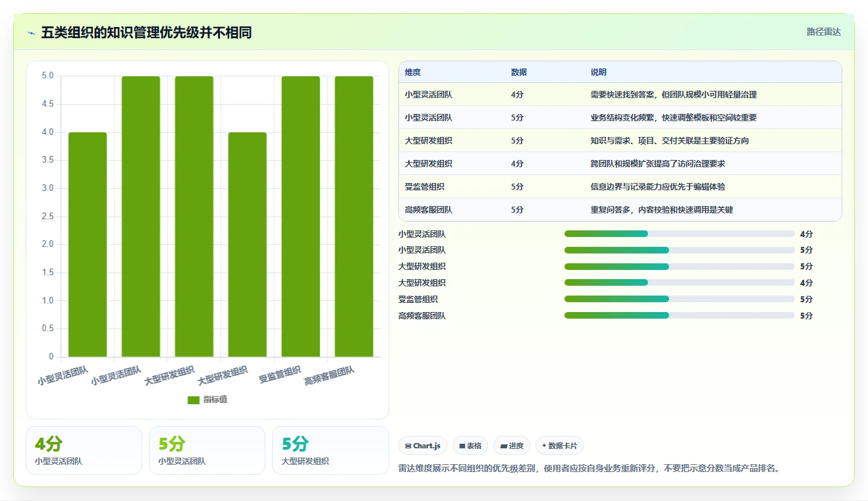Click 受监管组织 in the table's first column

coord(425,187)
